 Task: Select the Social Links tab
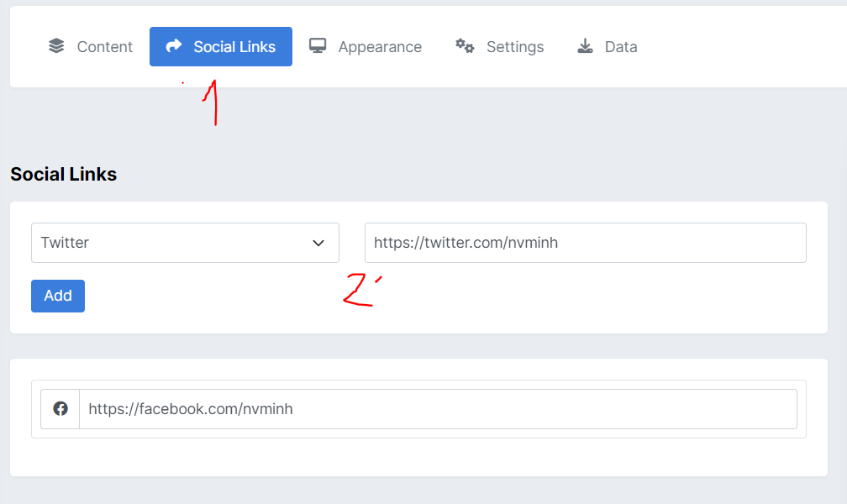click(x=234, y=47)
